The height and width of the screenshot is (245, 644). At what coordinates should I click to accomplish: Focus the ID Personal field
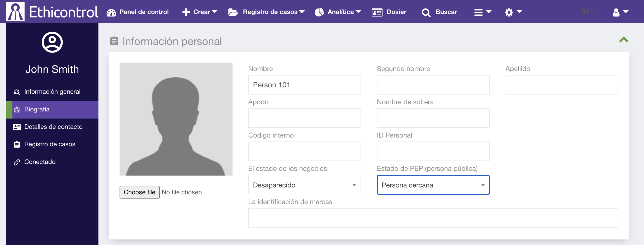[x=433, y=151]
